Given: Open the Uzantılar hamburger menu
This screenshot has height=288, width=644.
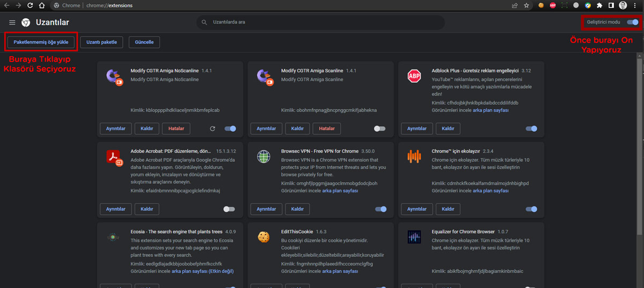Looking at the screenshot, I should pos(12,23).
